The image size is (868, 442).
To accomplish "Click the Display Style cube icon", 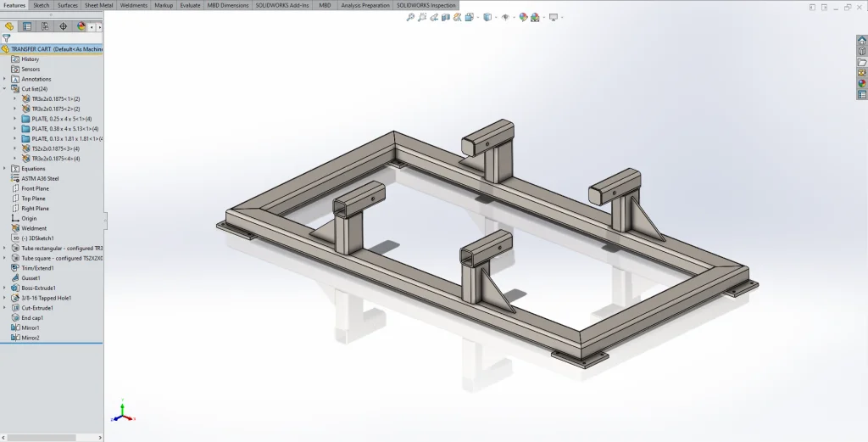I will click(x=487, y=17).
